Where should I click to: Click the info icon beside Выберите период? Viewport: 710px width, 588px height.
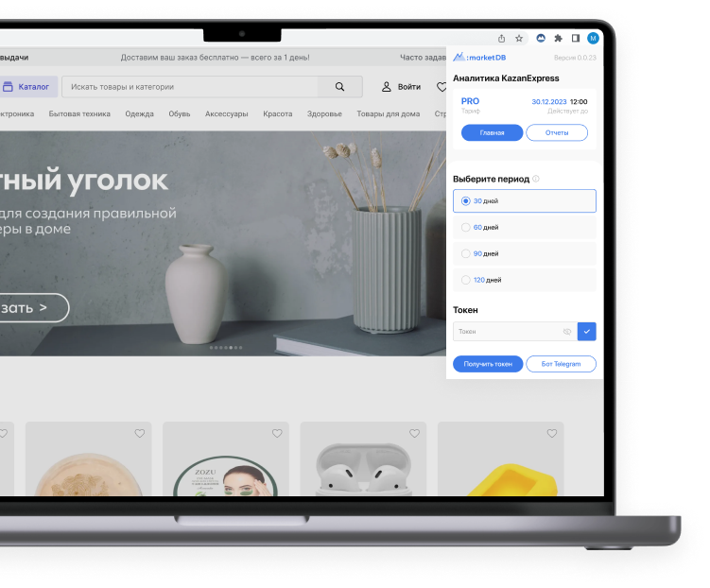pos(536,179)
